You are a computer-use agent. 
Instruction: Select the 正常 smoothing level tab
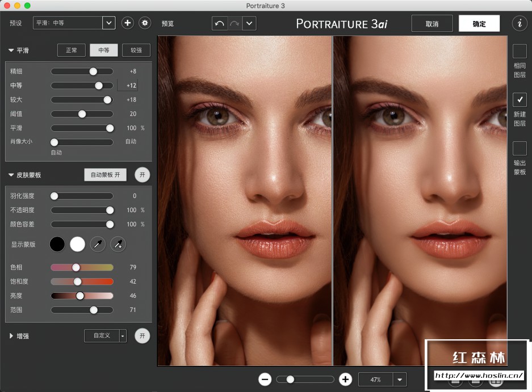[x=72, y=50]
